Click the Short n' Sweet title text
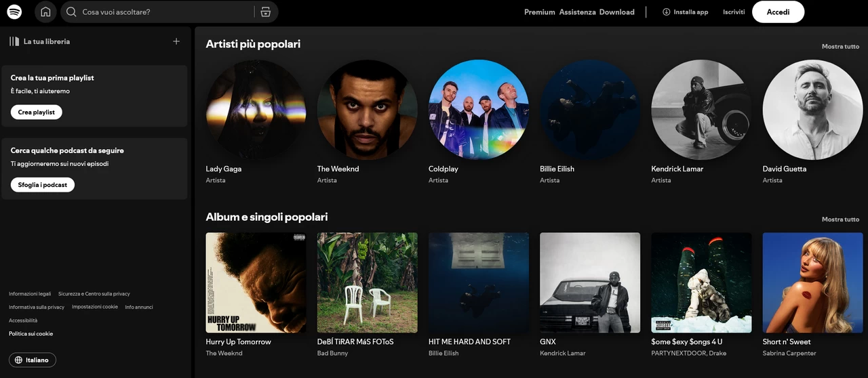 pos(787,341)
